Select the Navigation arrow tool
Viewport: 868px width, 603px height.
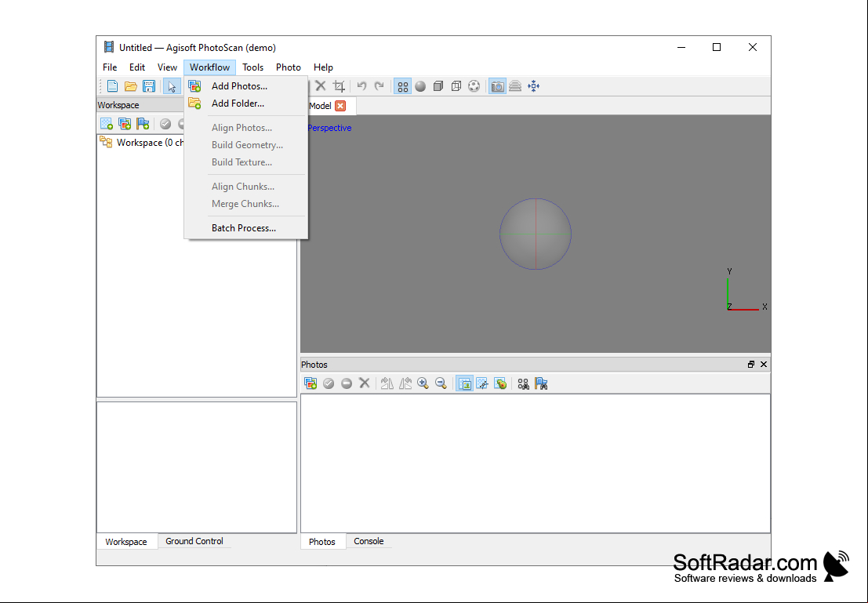[x=172, y=86]
